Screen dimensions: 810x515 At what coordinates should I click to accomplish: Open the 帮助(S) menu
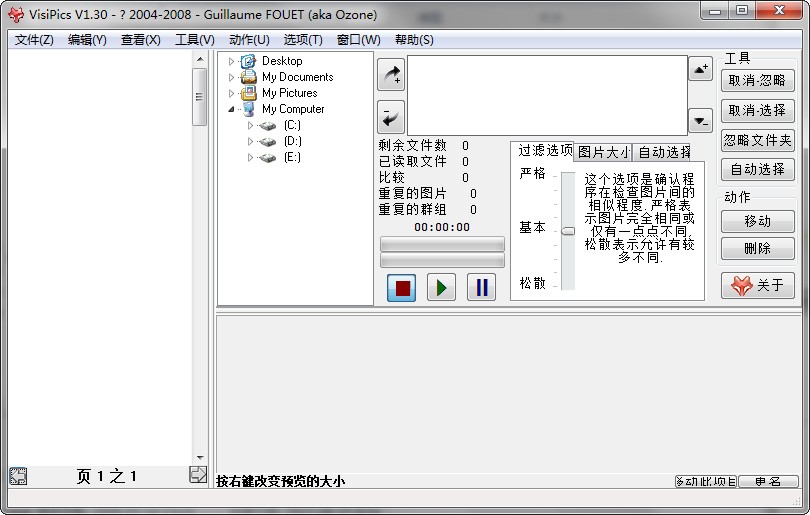[x=414, y=40]
